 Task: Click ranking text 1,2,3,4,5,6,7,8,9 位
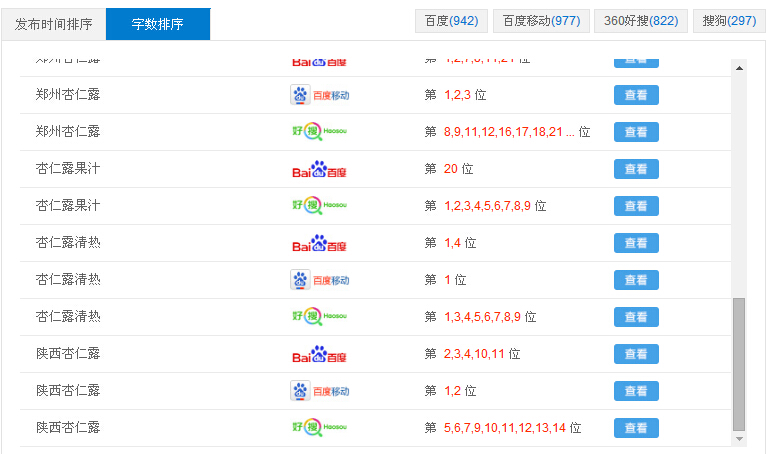coord(495,206)
